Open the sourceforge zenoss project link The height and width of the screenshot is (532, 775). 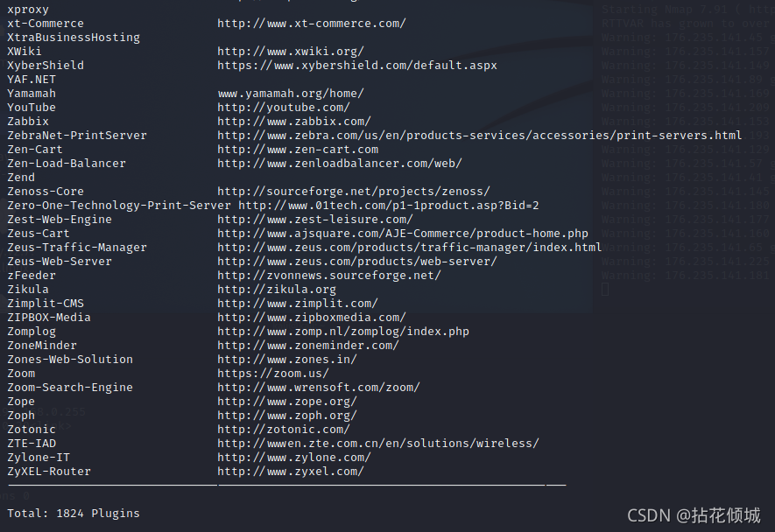[354, 192]
